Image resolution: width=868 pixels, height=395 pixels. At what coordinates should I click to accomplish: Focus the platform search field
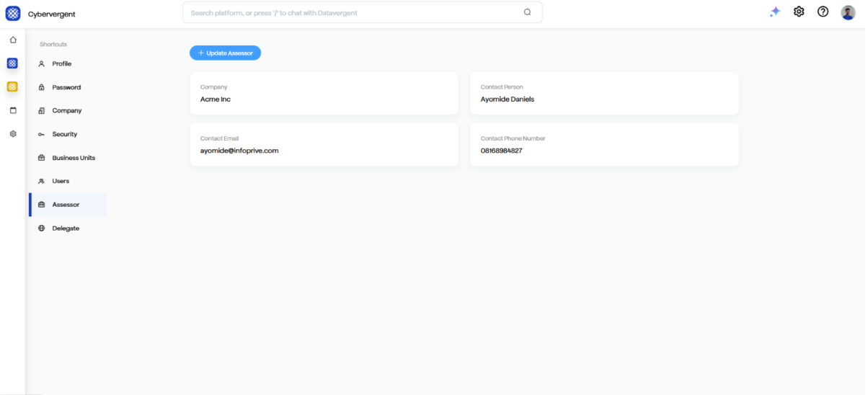click(362, 12)
